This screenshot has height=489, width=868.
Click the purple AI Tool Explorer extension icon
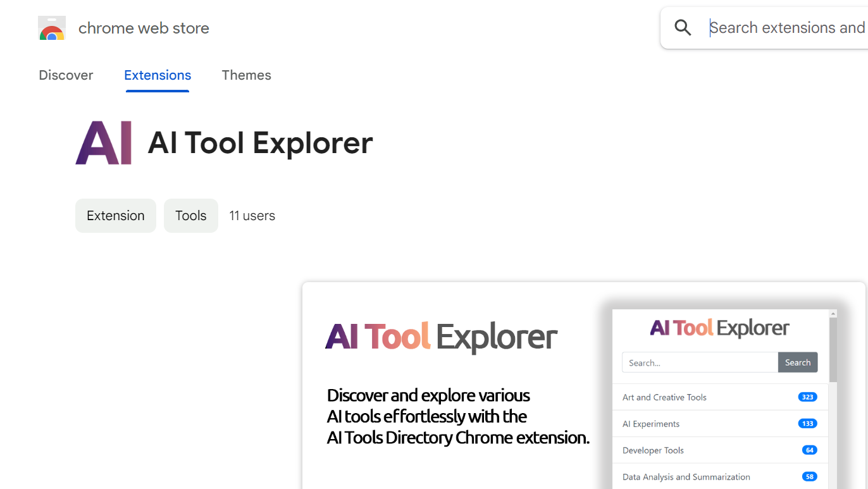pyautogui.click(x=104, y=142)
